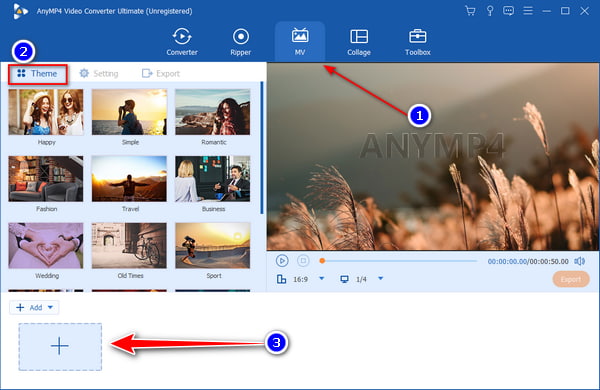This screenshot has height=390, width=600.
Task: Choose the Romantic theme thumbnail
Action: pos(213,112)
